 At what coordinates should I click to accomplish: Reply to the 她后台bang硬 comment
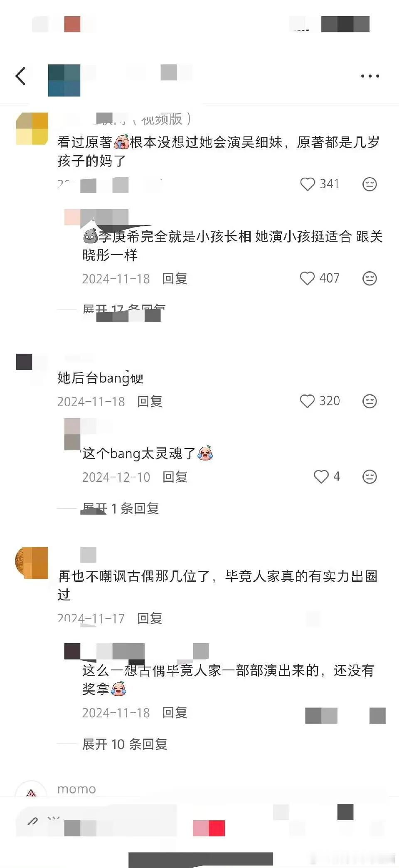click(150, 402)
